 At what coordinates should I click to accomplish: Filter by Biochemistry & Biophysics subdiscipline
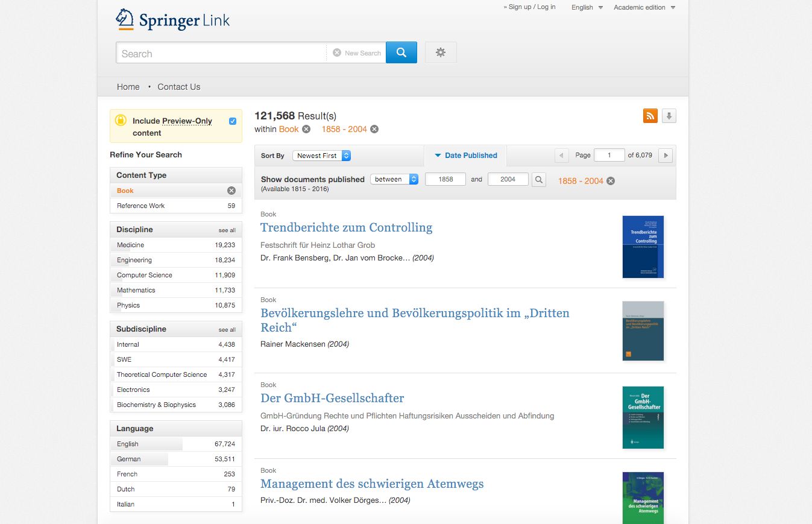point(176,405)
